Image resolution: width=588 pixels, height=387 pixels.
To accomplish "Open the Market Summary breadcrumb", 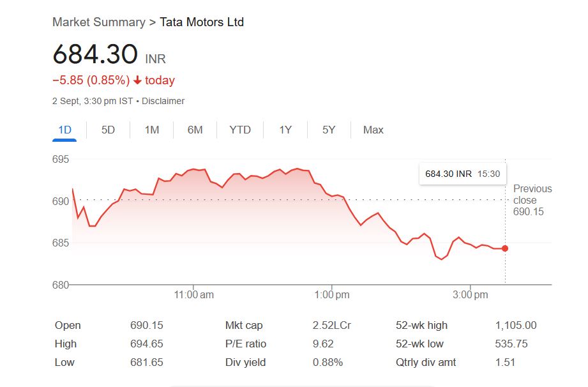I will coord(98,22).
